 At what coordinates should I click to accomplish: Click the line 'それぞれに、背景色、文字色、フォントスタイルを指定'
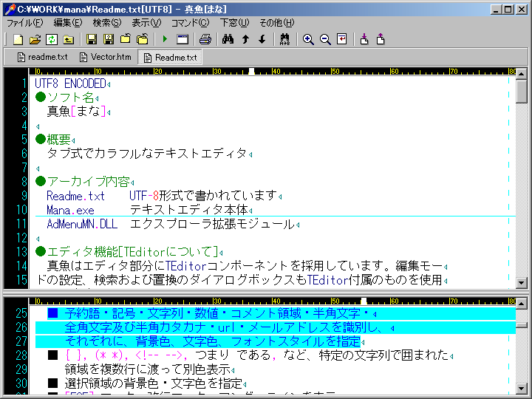click(x=212, y=341)
